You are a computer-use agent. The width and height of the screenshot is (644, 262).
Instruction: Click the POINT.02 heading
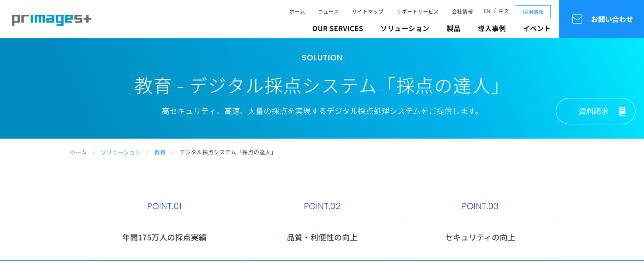tap(322, 206)
